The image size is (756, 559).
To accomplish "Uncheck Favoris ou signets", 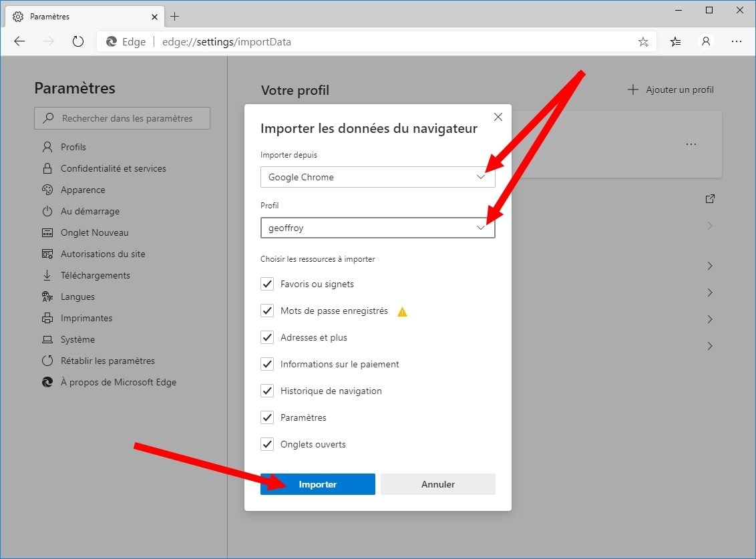I will pyautogui.click(x=267, y=284).
